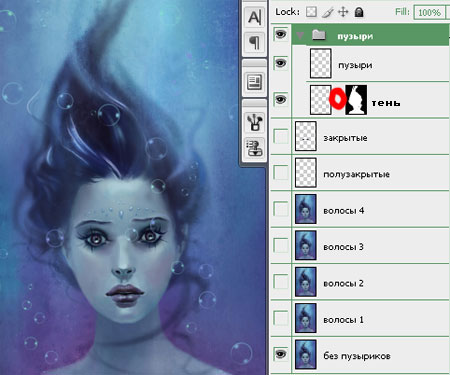This screenshot has height=375, width=450.
Task: Open the Layer Comps panel icon
Action: pyautogui.click(x=255, y=82)
